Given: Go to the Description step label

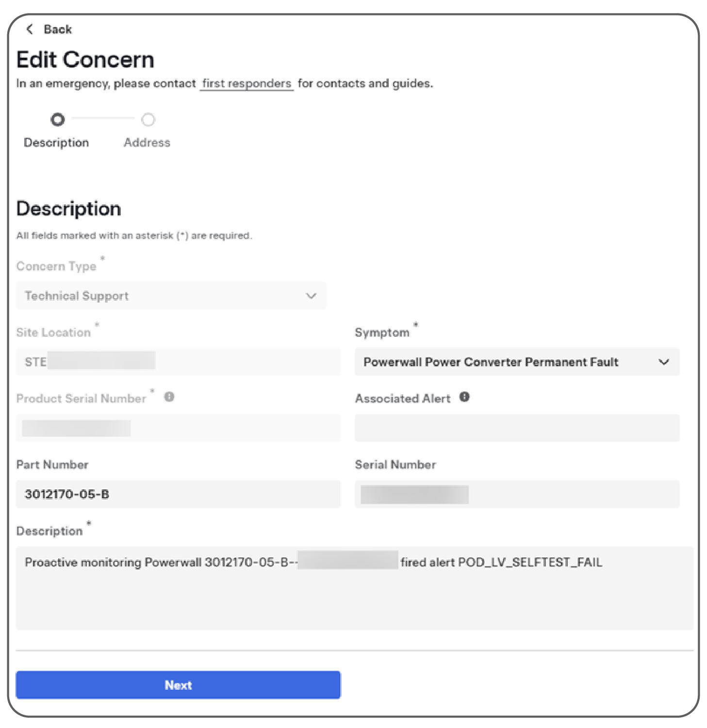Looking at the screenshot, I should (x=56, y=143).
